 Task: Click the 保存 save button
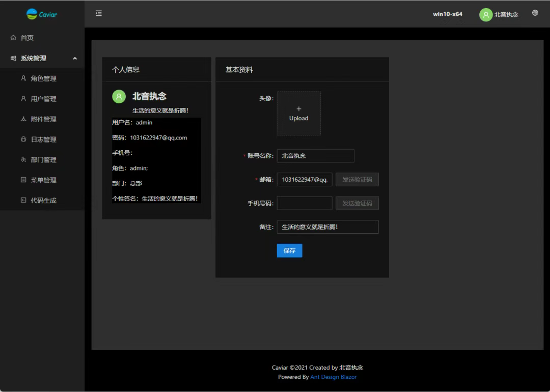289,250
